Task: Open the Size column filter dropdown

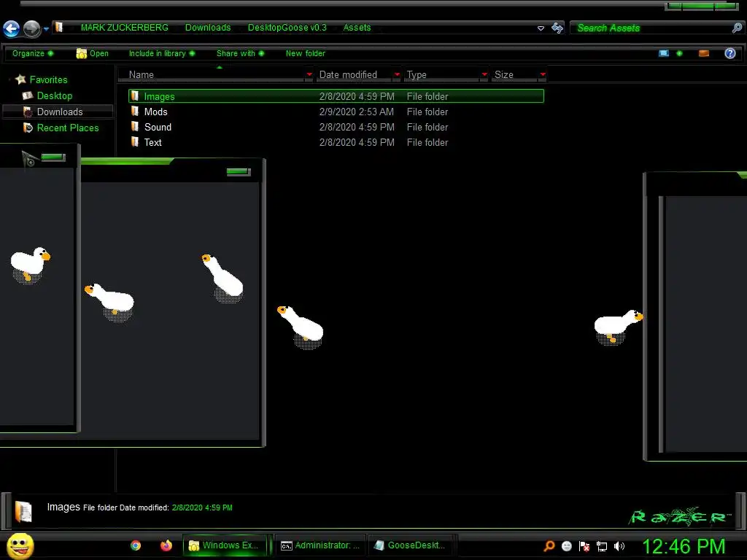Action: pyautogui.click(x=543, y=75)
